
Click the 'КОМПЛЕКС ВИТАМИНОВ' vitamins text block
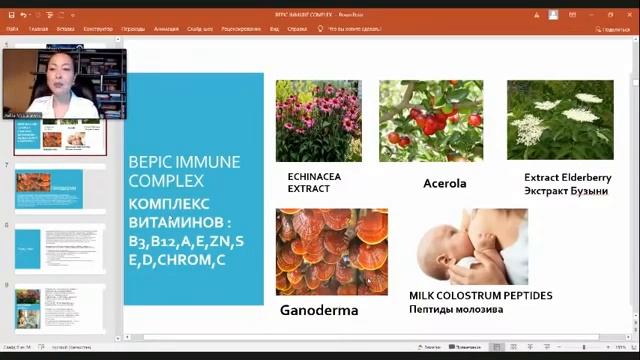(186, 232)
